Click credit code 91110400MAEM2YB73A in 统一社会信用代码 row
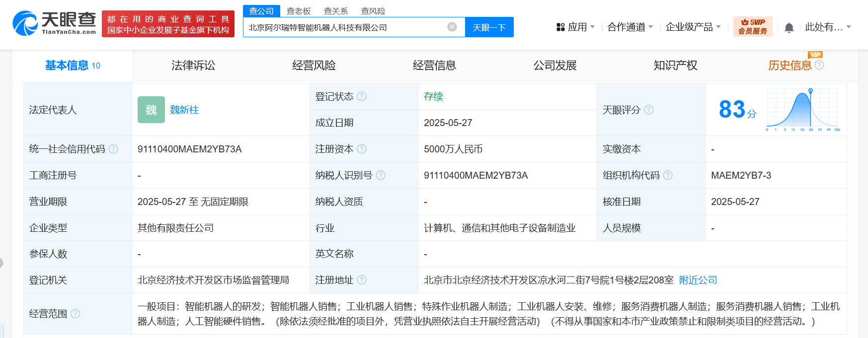868x338 pixels. [190, 149]
